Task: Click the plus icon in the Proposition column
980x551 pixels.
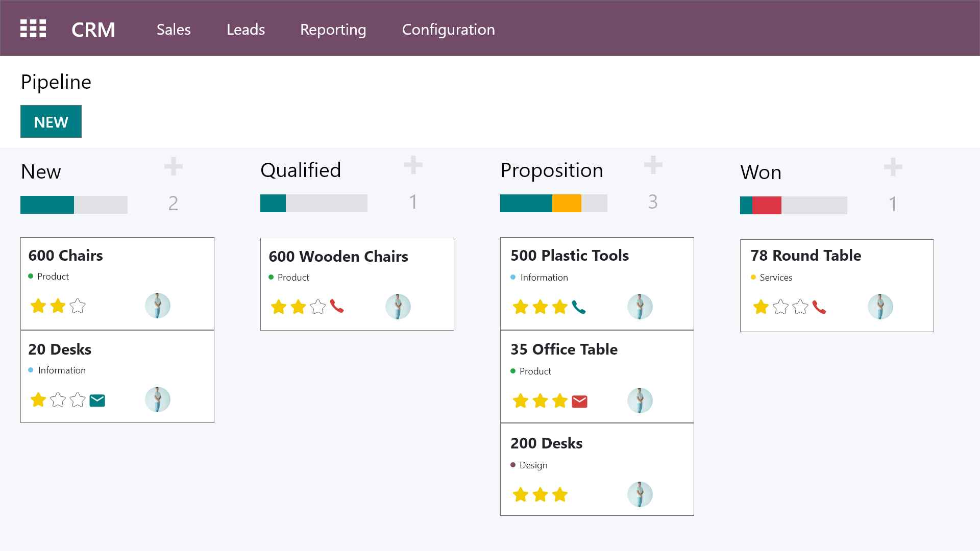Action: tap(653, 165)
